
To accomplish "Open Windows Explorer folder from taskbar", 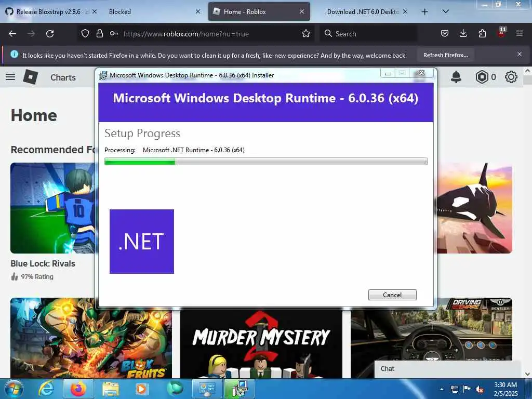I will pyautogui.click(x=111, y=389).
